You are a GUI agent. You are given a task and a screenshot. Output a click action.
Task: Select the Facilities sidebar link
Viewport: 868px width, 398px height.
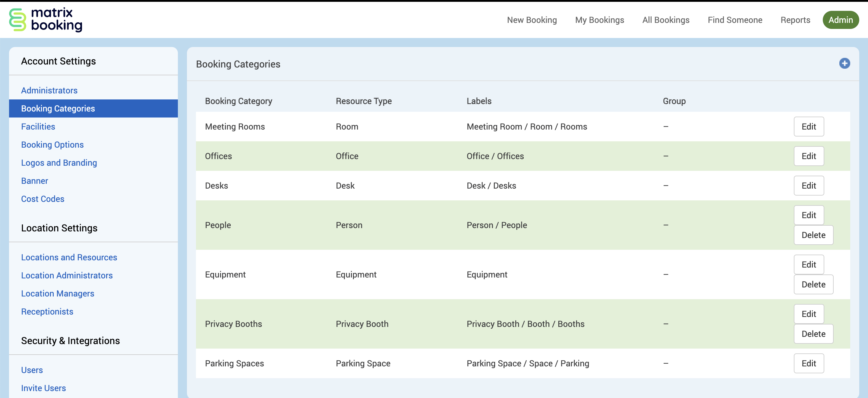(38, 126)
